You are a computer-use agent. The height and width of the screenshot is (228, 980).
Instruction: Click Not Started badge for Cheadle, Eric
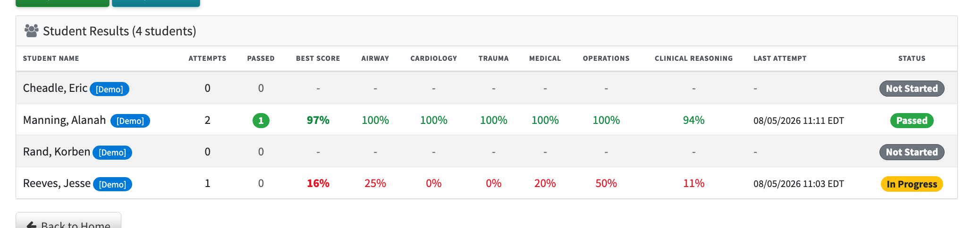912,89
